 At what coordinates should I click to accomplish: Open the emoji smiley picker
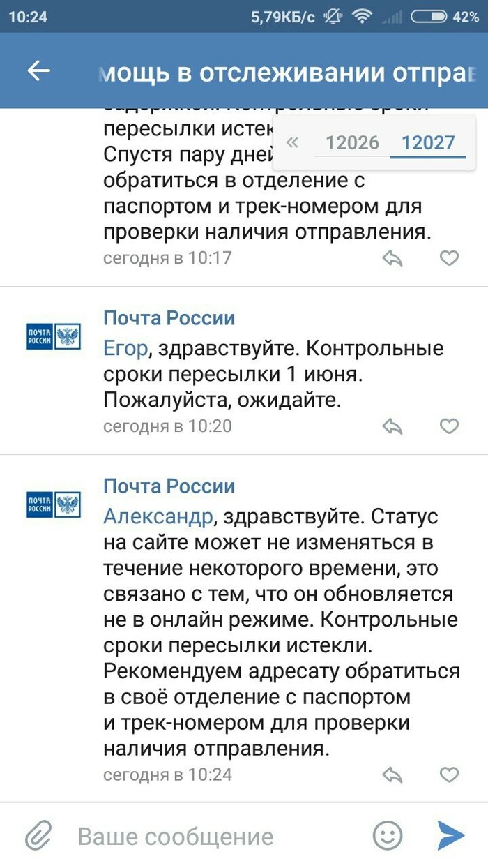point(388,835)
